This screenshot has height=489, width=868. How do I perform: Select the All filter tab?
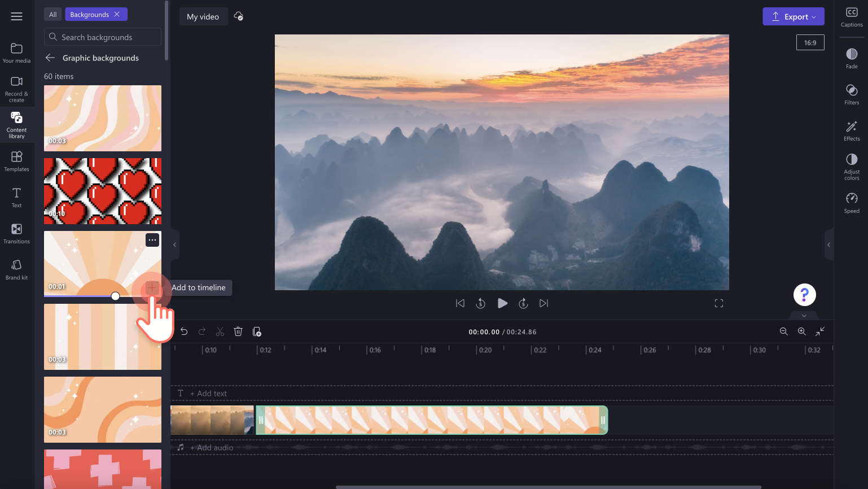pos(53,14)
